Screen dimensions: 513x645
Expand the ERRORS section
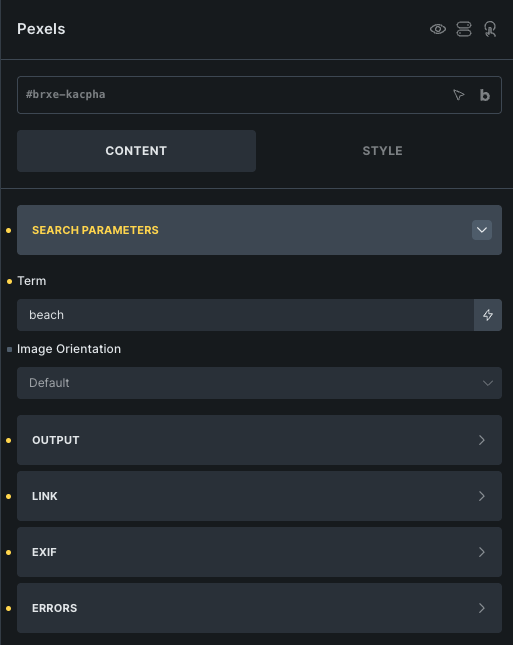[x=259, y=608]
